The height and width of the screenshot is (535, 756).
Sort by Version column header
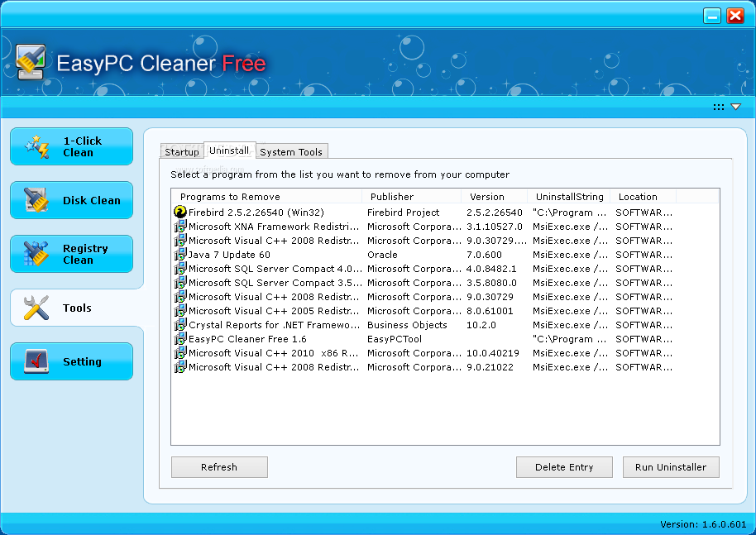click(x=494, y=197)
